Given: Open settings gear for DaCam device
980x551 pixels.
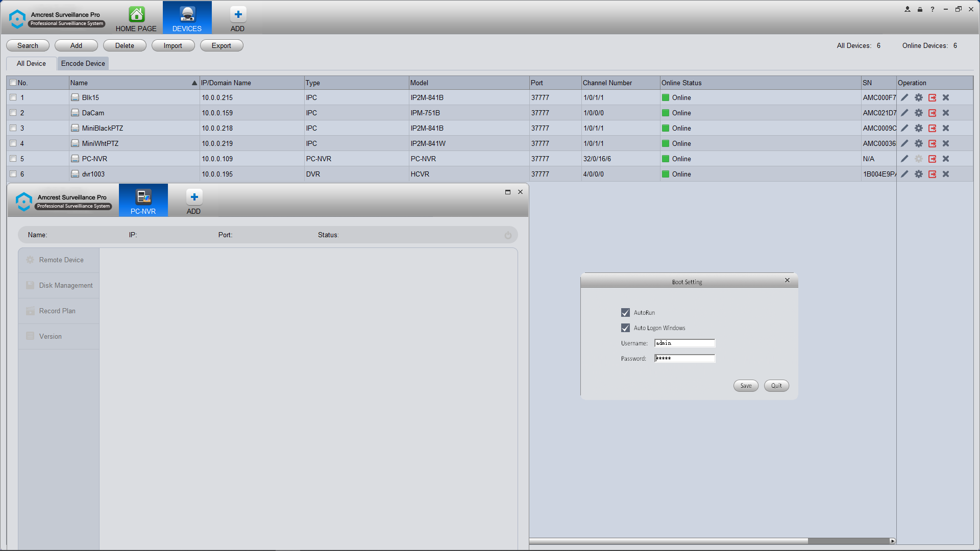Looking at the screenshot, I should [x=919, y=113].
